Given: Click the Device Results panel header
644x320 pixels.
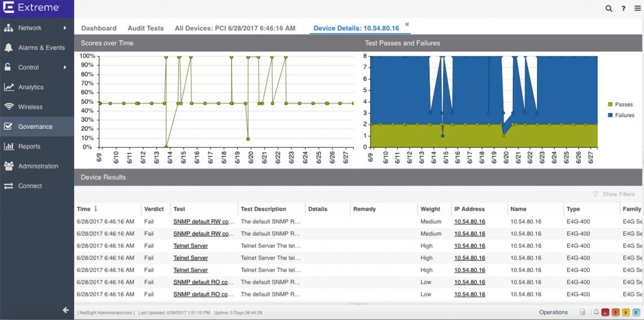Looking at the screenshot, I should 359,177.
